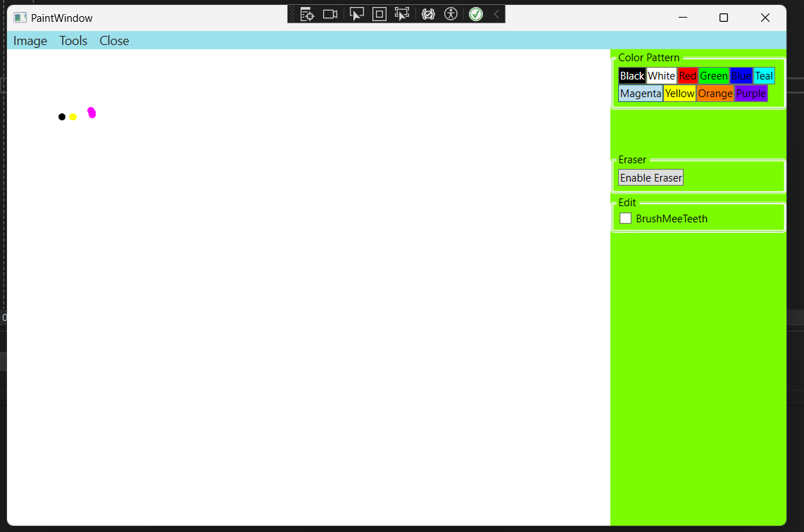Check the BrushMeeTeeth checkbox
This screenshot has width=804, height=532.
click(625, 218)
